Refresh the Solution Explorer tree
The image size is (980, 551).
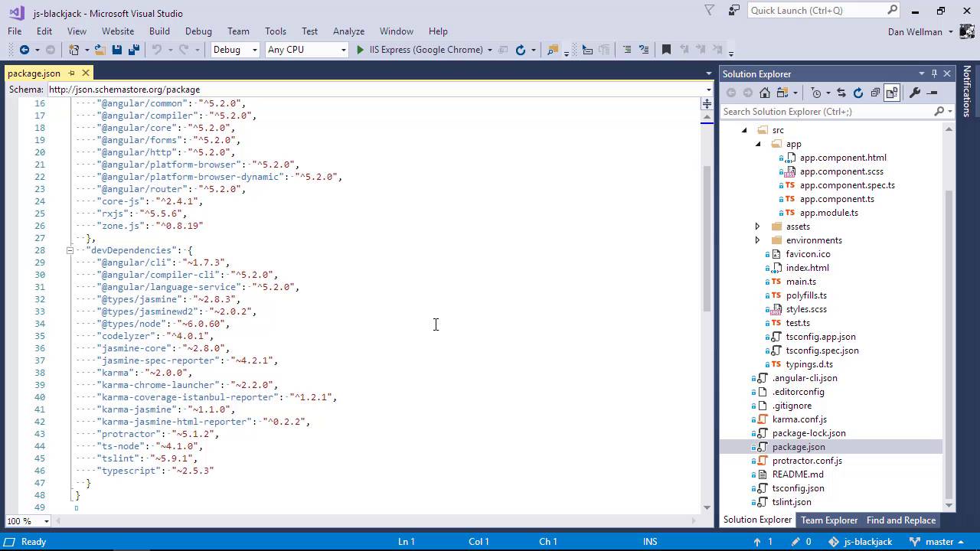click(858, 93)
